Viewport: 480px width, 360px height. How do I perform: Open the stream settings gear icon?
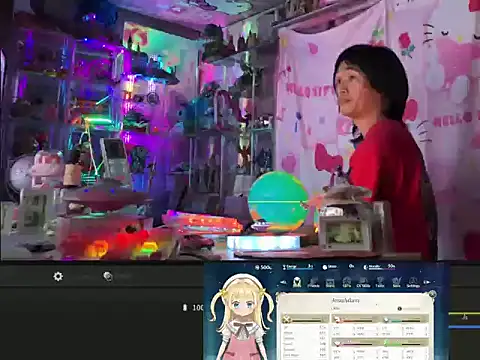pyautogui.click(x=58, y=276)
